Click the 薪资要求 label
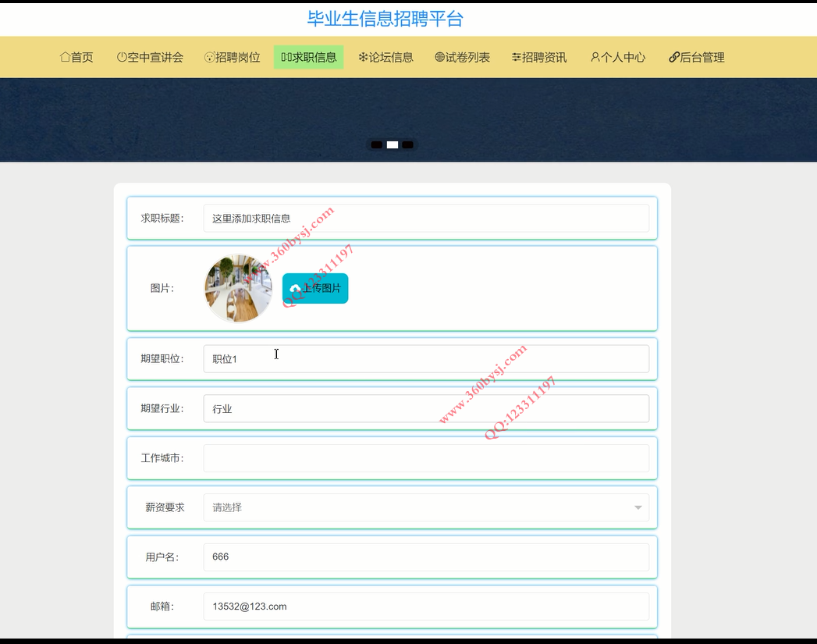 [165, 507]
